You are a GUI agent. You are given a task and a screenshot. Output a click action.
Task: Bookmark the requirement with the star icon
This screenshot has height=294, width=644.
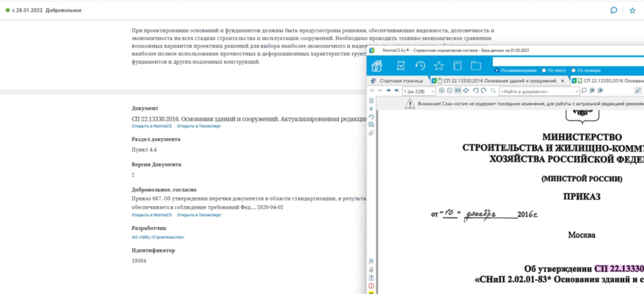pyautogui.click(x=633, y=10)
